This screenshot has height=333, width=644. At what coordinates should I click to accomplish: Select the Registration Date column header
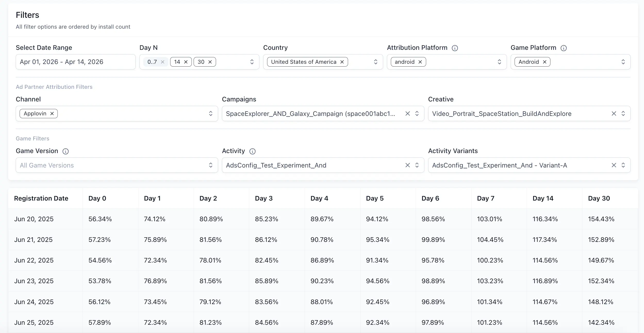(41, 198)
